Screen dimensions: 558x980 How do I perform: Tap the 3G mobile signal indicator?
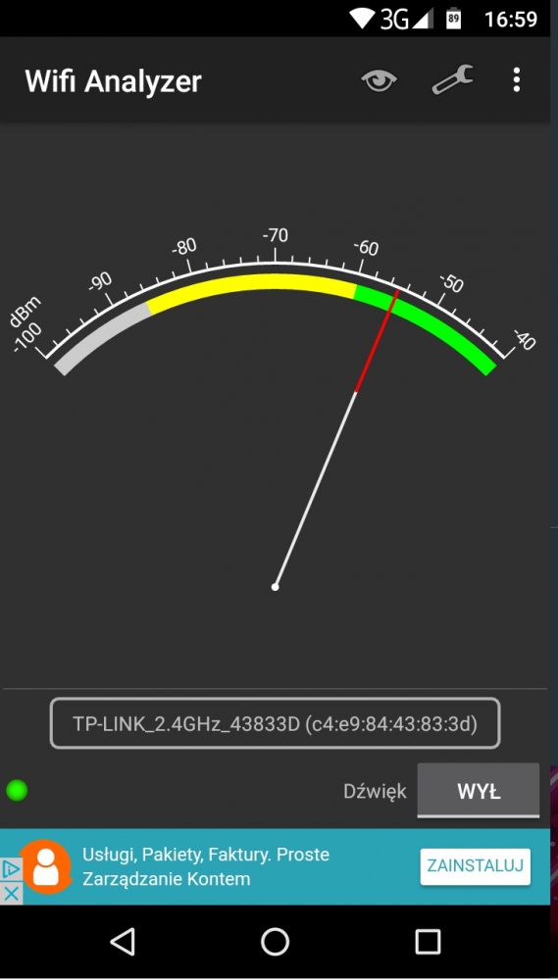coord(407,20)
